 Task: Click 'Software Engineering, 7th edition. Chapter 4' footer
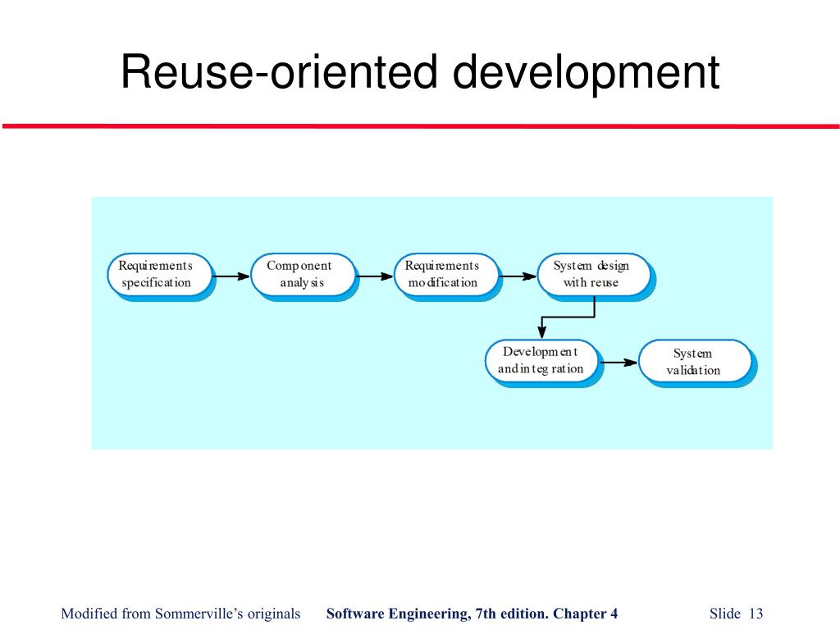pos(472,614)
